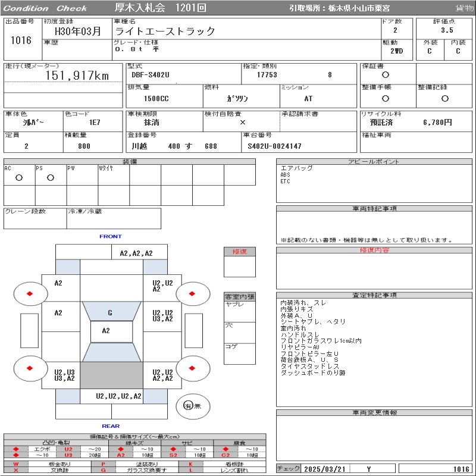This screenshot has height=476, width=476.
Task: Click the load capacity 800
Action: [x=84, y=146]
